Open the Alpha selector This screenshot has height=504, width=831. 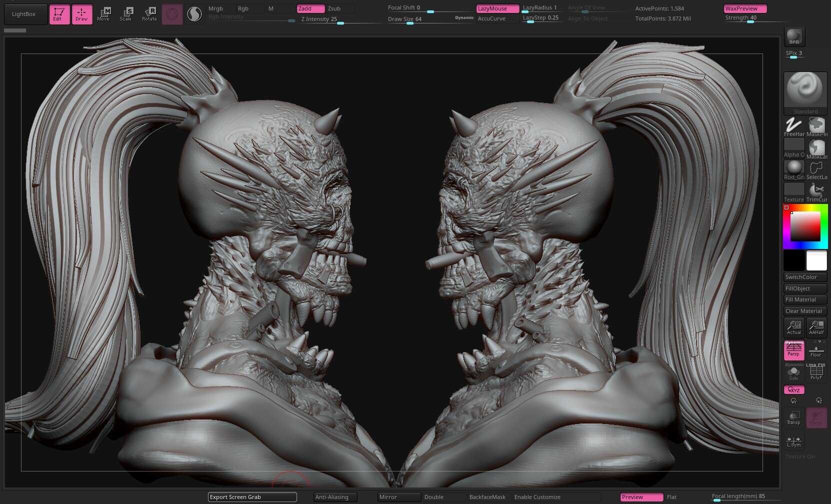coord(794,148)
